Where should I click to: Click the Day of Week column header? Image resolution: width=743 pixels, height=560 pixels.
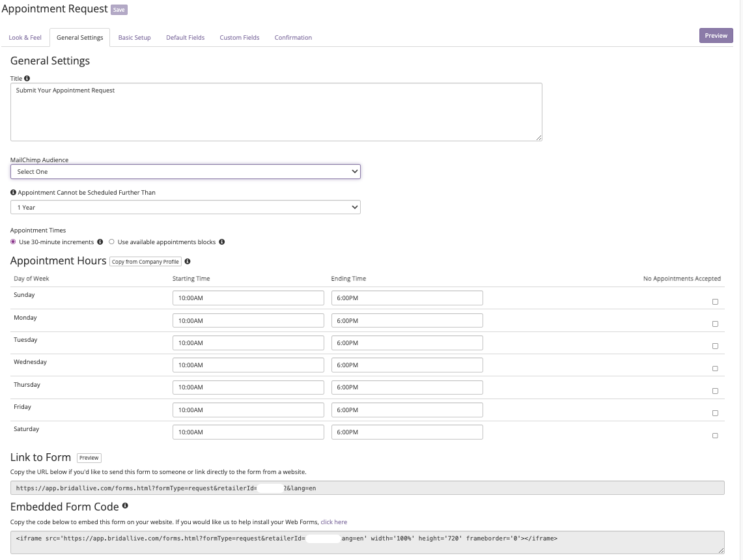coord(31,279)
